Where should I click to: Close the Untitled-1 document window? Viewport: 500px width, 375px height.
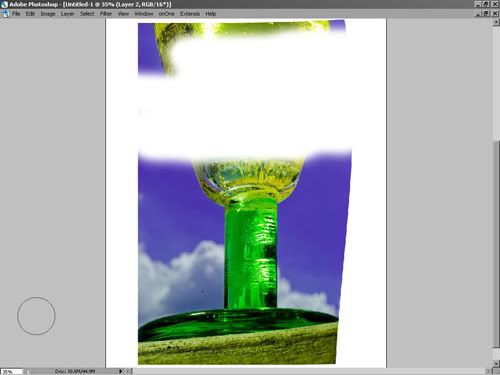click(x=495, y=13)
